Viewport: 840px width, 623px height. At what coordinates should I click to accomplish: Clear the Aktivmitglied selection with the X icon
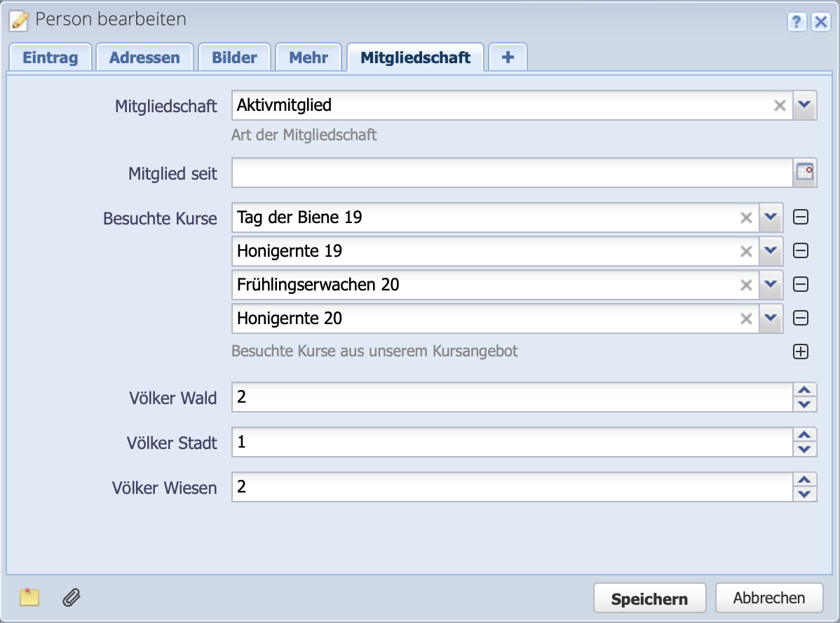coord(780,106)
